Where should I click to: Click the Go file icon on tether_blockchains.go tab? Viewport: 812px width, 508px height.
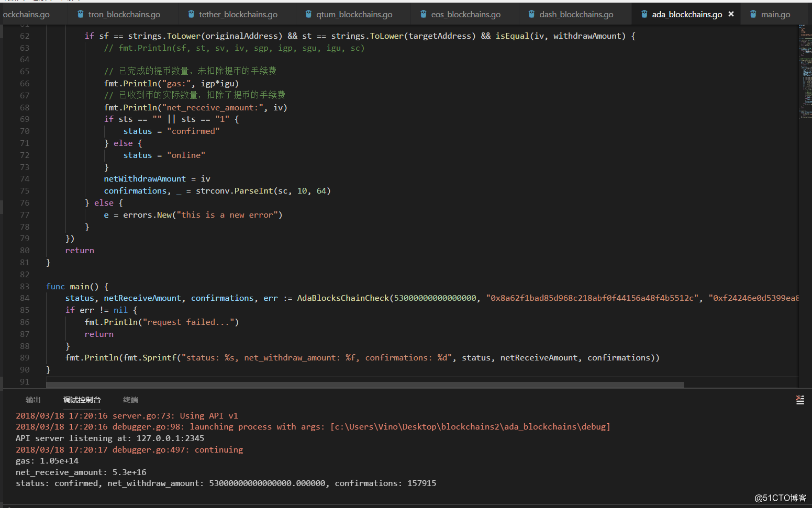[x=192, y=14]
